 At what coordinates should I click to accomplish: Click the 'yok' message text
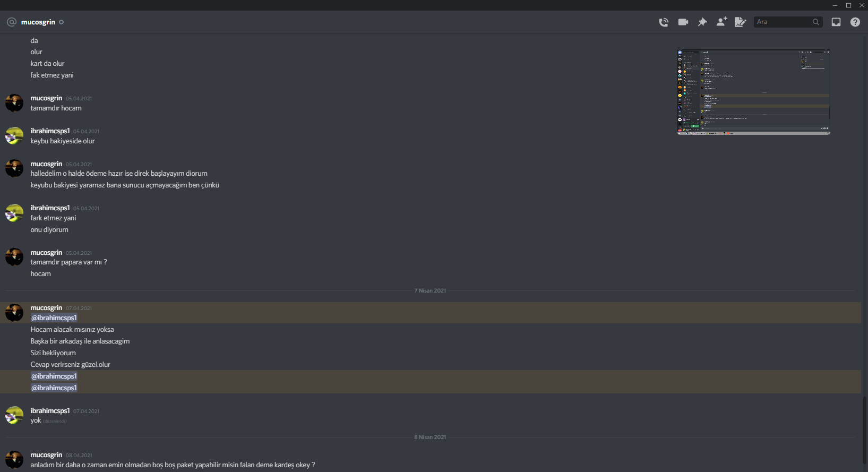coord(36,420)
